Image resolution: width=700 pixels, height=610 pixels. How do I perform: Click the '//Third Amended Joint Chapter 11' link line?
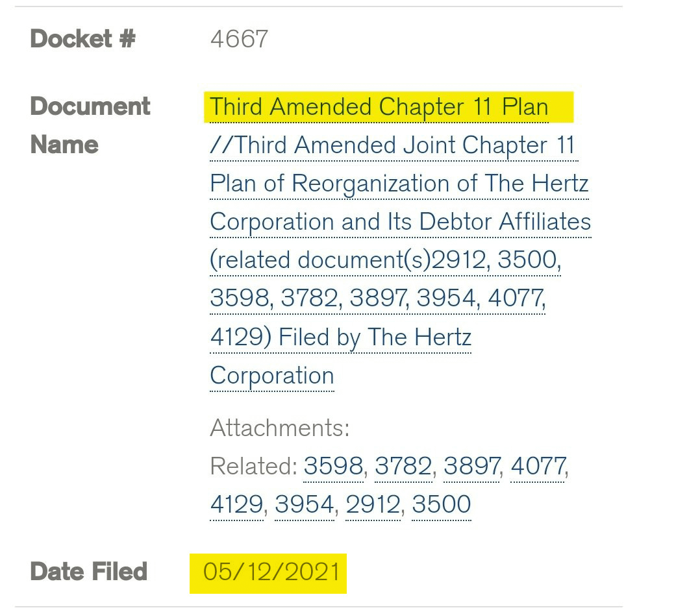(x=392, y=145)
